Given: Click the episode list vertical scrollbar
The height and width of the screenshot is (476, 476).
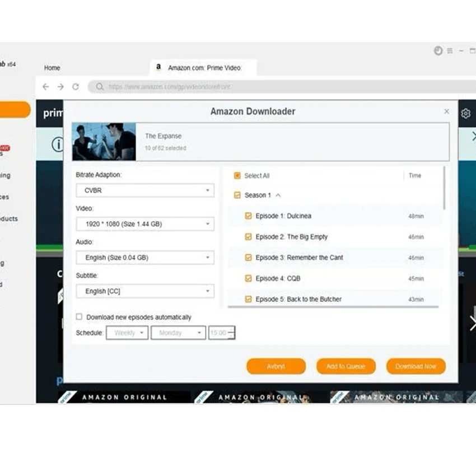Looking at the screenshot, I should tap(445, 188).
